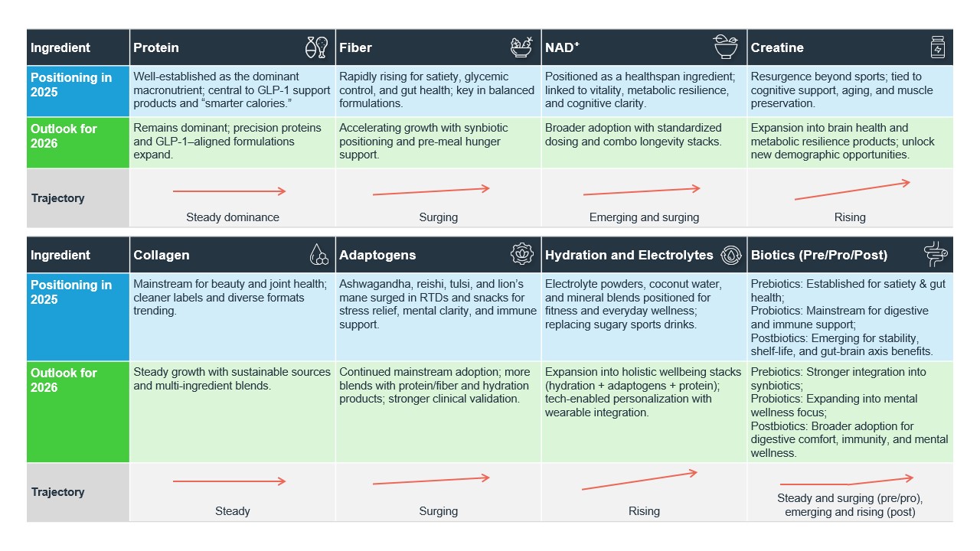Viewport: 980px width, 551px height.
Task: Select the Collagen outlook for 2026 text
Action: (x=232, y=379)
